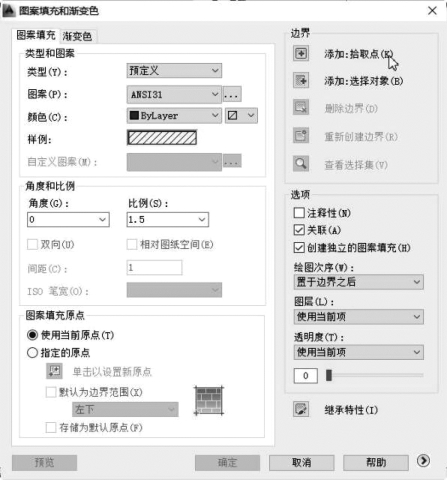Click the round expand arrow at the dialog's bottom right
This screenshot has height=480, width=447.
423,461
